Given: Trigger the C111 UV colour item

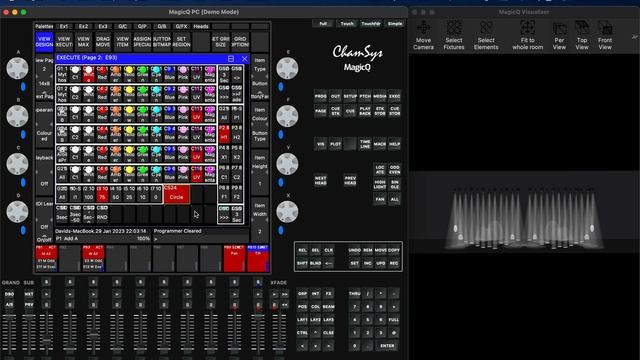Looking at the screenshot, I should coord(196,73).
